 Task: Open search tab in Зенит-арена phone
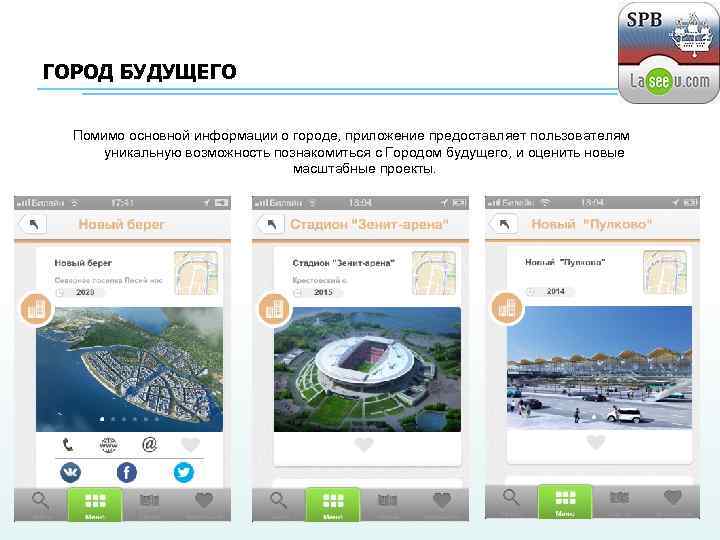point(278,504)
